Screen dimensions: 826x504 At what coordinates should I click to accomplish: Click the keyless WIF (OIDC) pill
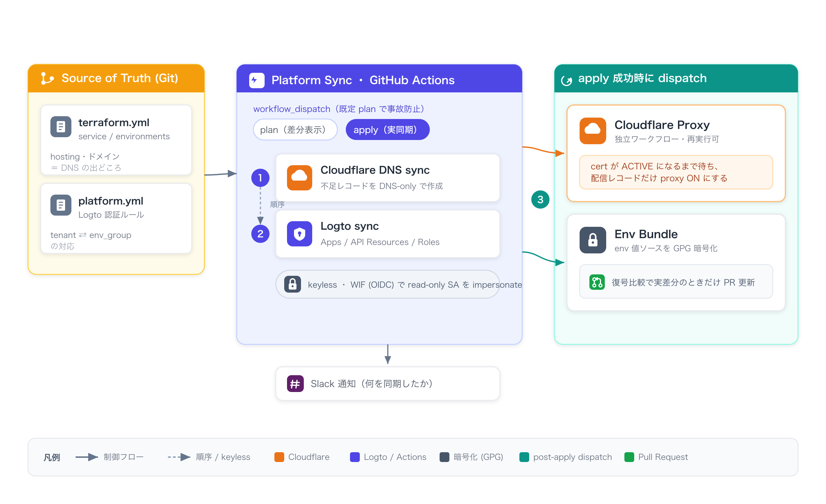[x=388, y=284]
